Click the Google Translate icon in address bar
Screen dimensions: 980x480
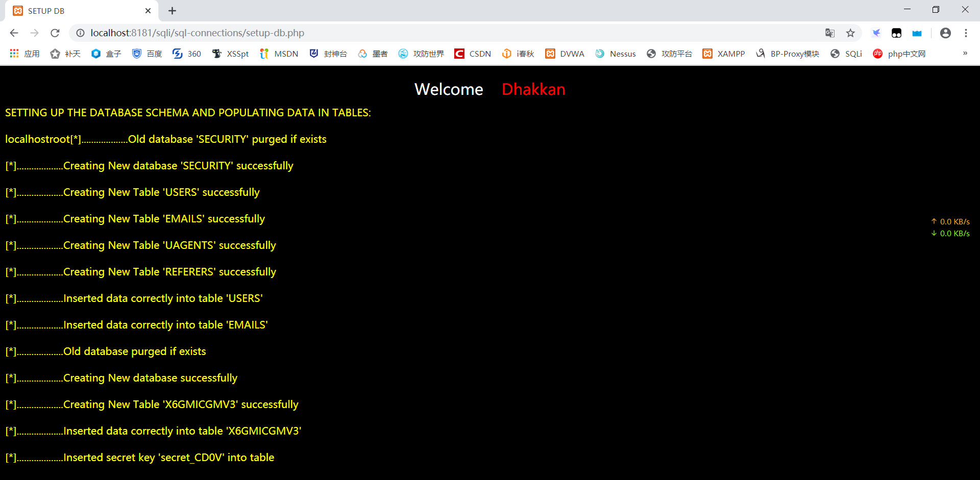tap(830, 33)
